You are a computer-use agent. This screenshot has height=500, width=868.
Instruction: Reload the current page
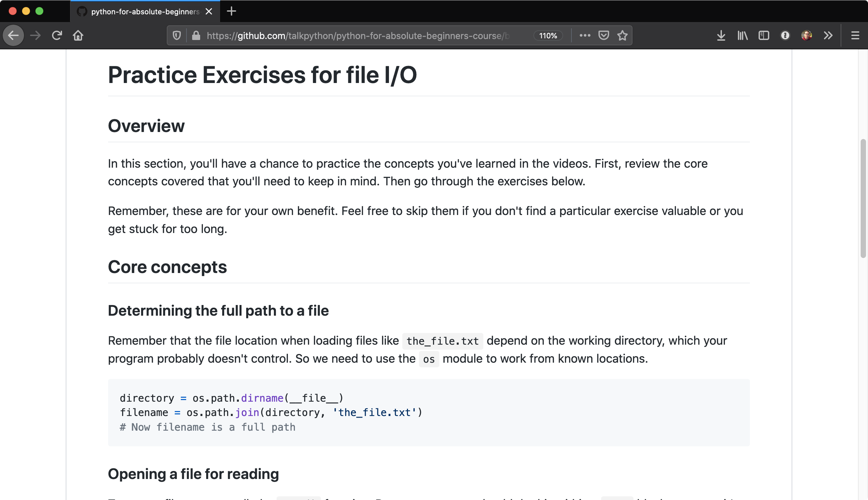click(57, 35)
